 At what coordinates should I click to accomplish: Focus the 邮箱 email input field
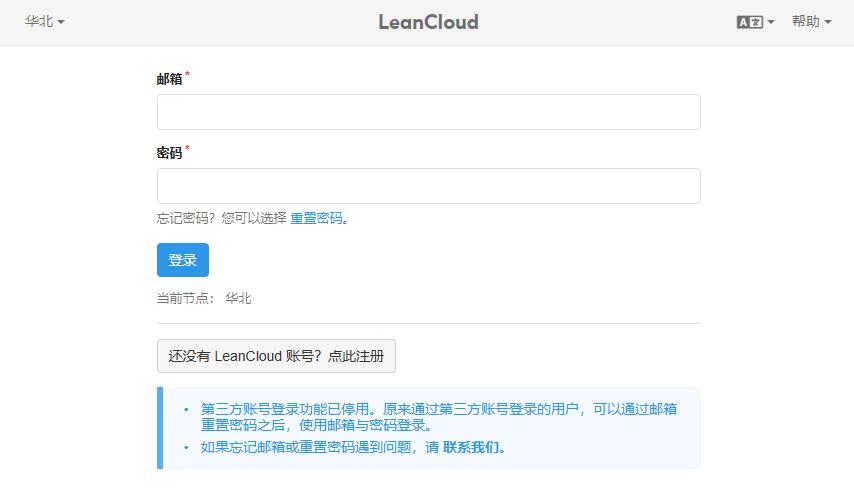[429, 112]
